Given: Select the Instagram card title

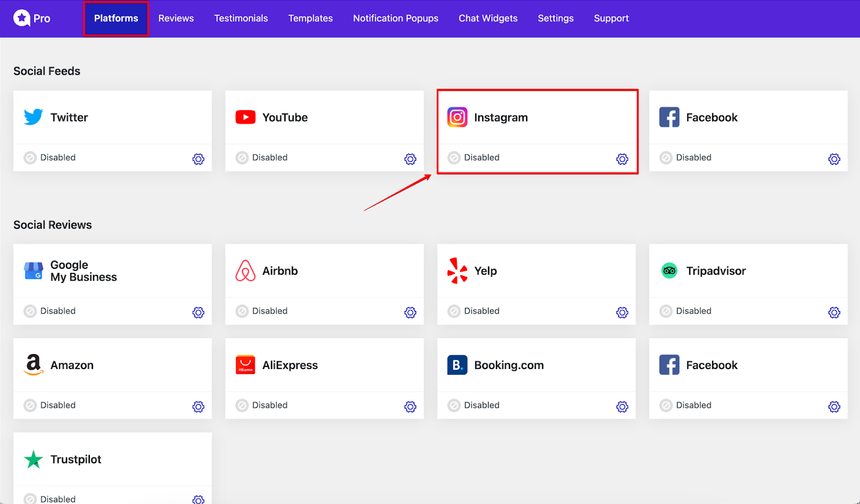Looking at the screenshot, I should coord(501,118).
